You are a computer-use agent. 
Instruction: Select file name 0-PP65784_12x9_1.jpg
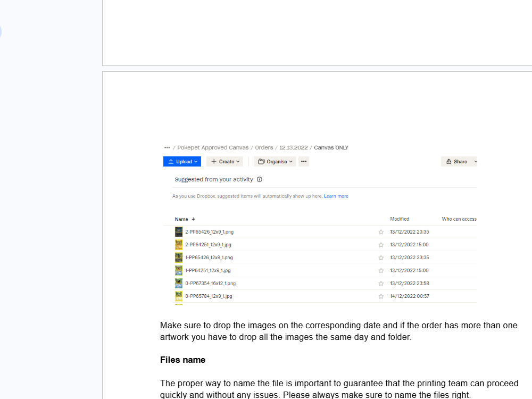209,296
